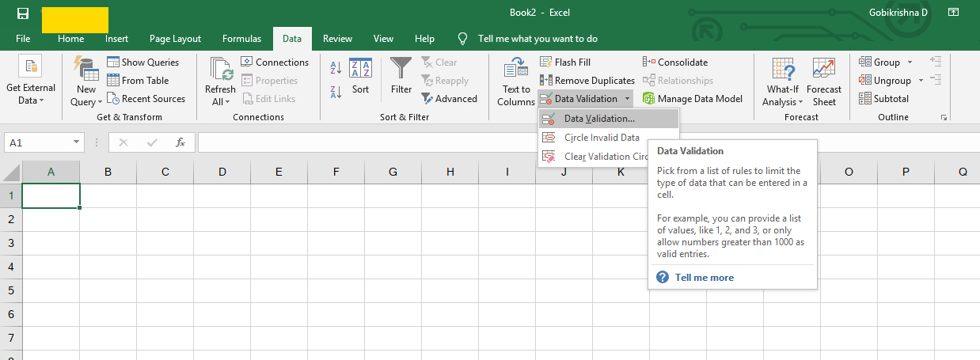Open Advanced filter options

tap(449, 99)
